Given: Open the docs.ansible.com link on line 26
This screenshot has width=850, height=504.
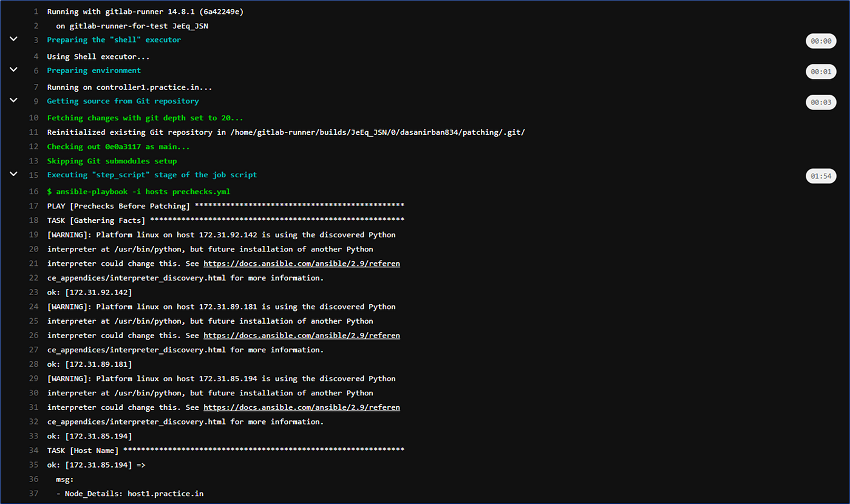Looking at the screenshot, I should pyautogui.click(x=302, y=335).
